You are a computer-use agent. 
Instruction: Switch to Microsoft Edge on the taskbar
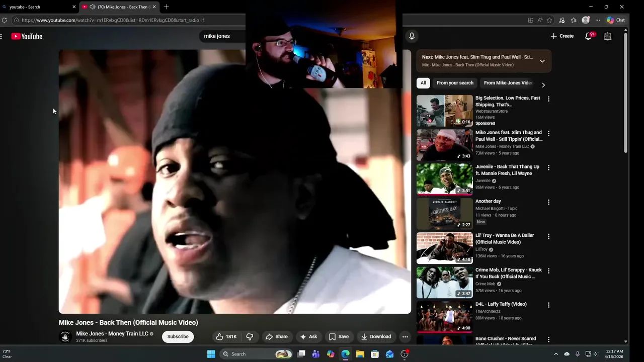345,354
